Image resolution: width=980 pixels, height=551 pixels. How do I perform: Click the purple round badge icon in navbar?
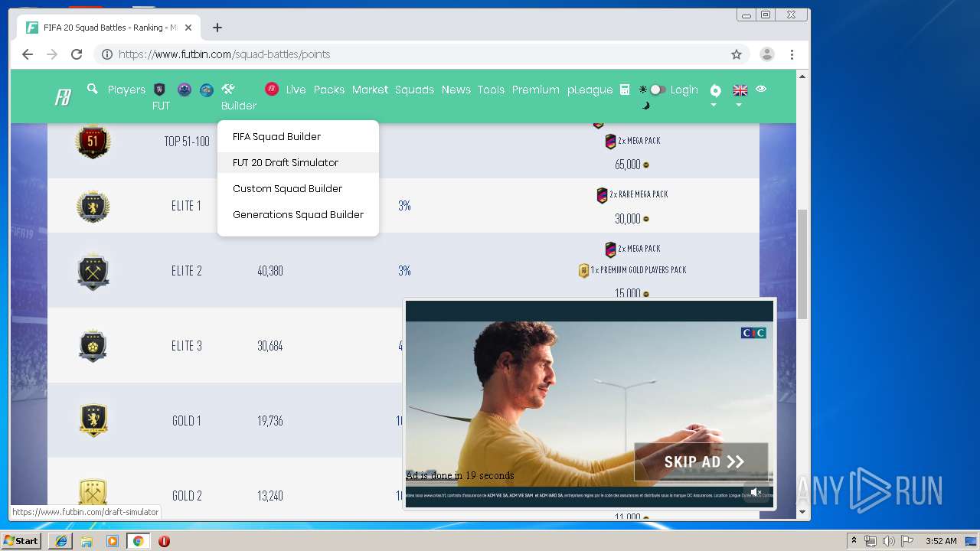[185, 90]
